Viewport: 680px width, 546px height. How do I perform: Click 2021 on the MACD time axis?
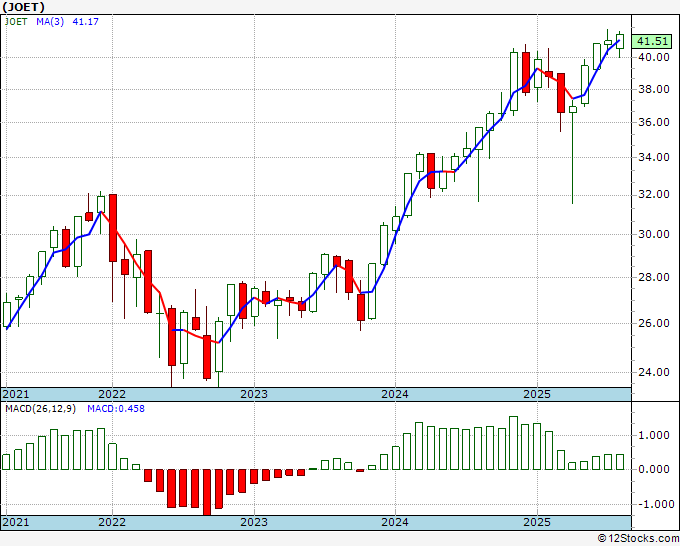(16, 522)
